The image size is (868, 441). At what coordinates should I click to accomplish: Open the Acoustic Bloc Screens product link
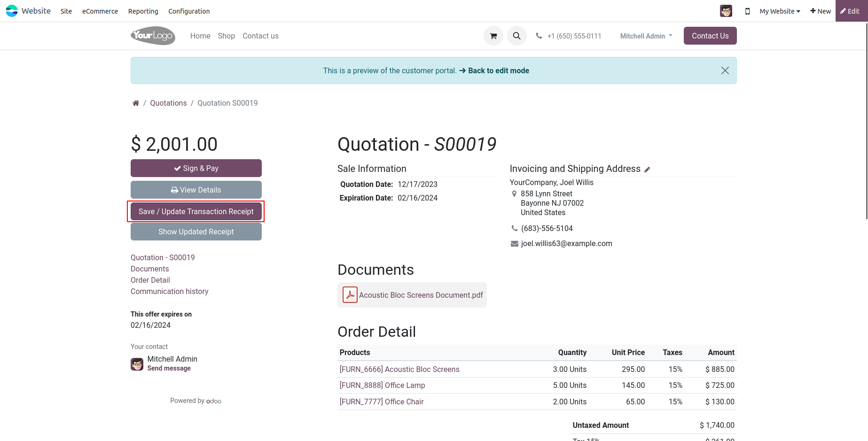click(399, 370)
